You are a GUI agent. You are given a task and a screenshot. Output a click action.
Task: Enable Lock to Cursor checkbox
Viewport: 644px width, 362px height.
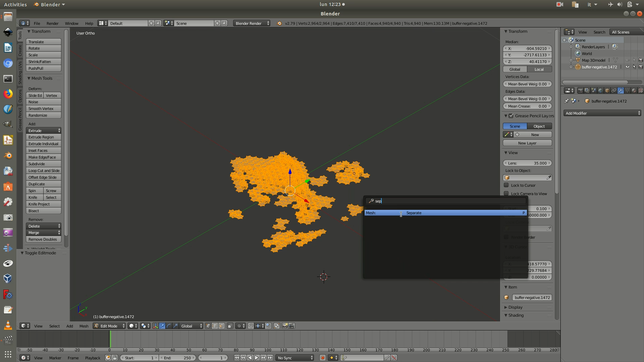pyautogui.click(x=506, y=185)
